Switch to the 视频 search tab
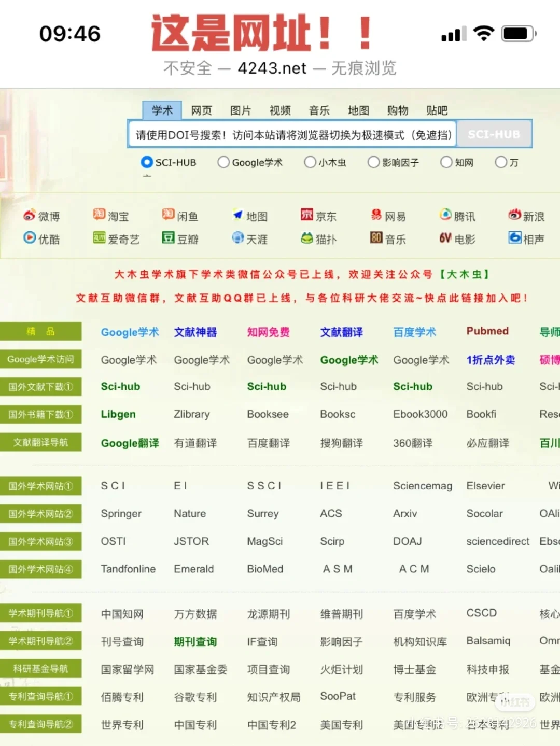 [x=280, y=110]
